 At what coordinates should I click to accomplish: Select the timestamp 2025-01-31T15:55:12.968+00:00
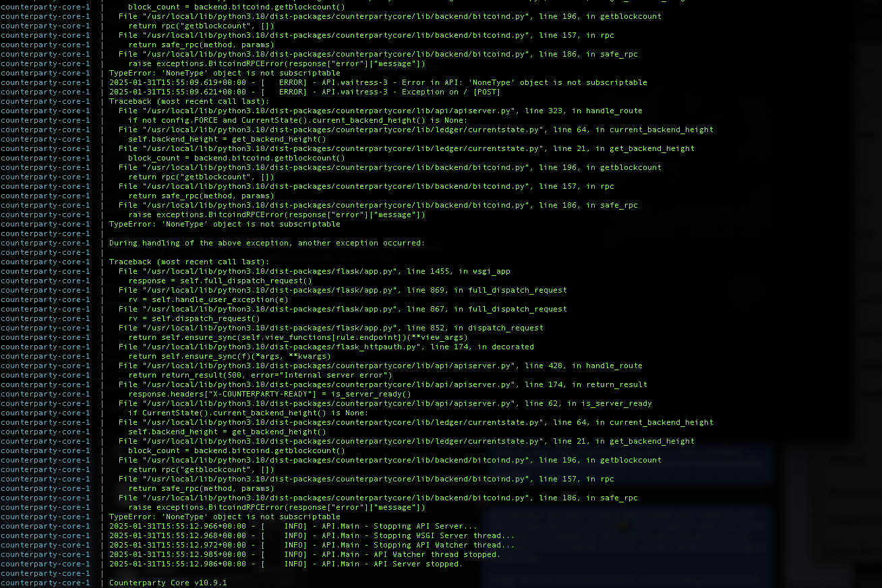(178, 535)
